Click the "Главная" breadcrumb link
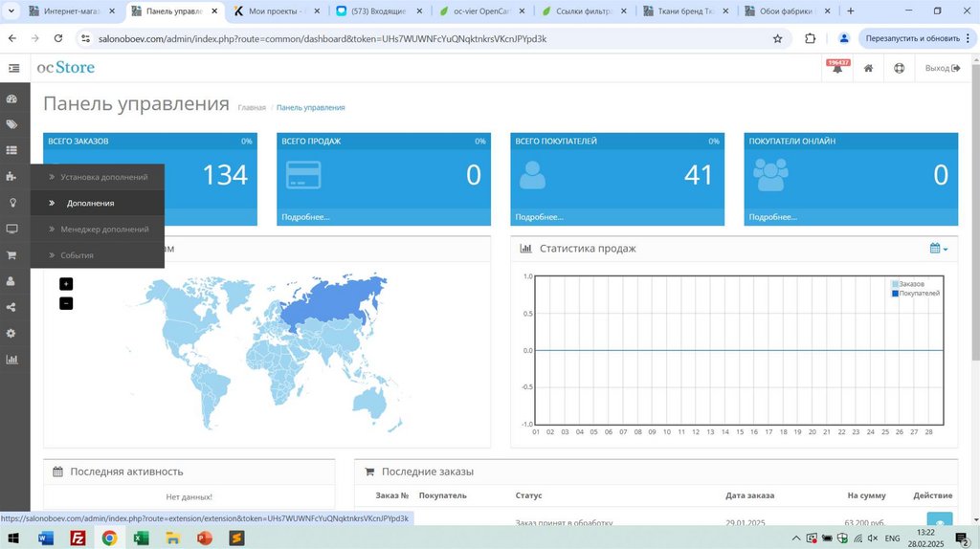 [252, 108]
